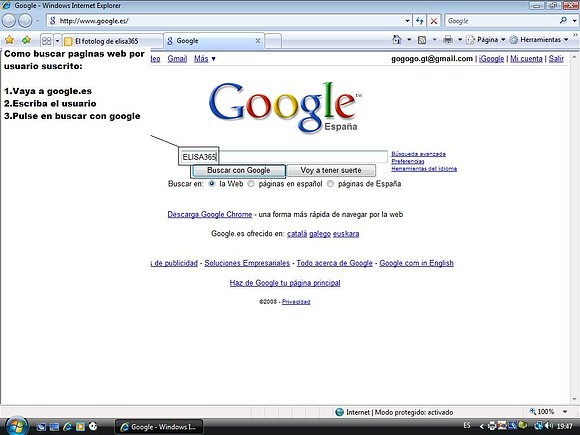
Task: Click the ES language indicator in taskbar
Action: pyautogui.click(x=467, y=425)
